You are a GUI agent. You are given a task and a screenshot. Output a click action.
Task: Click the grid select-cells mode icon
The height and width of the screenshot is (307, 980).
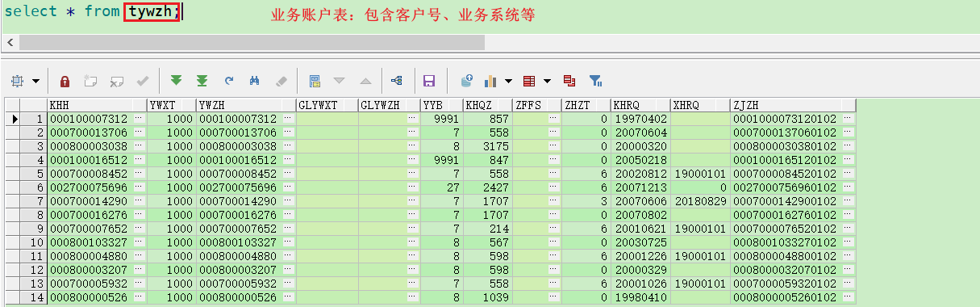[x=18, y=81]
